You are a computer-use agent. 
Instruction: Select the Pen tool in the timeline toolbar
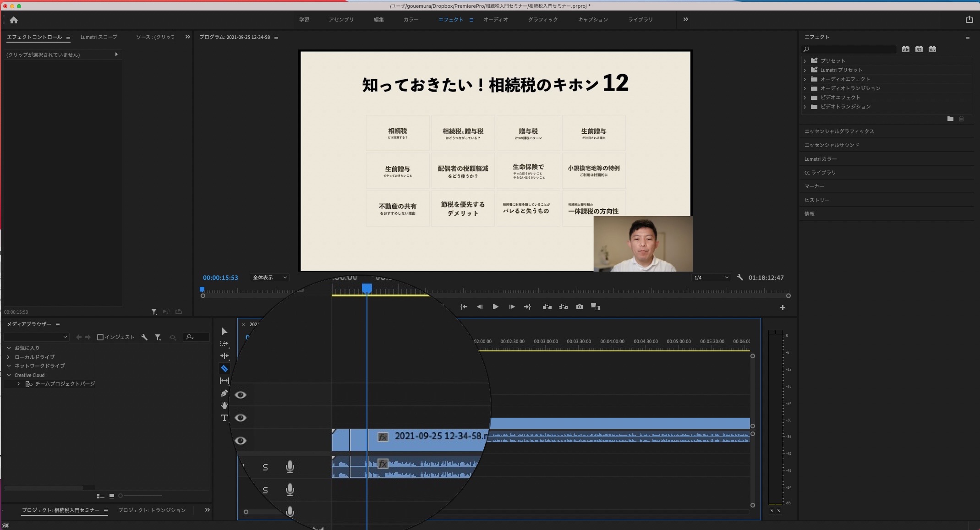(x=224, y=393)
